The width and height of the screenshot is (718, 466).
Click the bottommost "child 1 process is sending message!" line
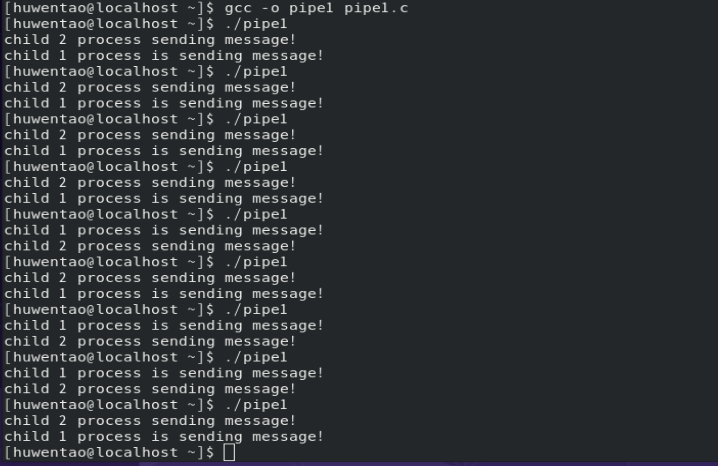click(164, 437)
